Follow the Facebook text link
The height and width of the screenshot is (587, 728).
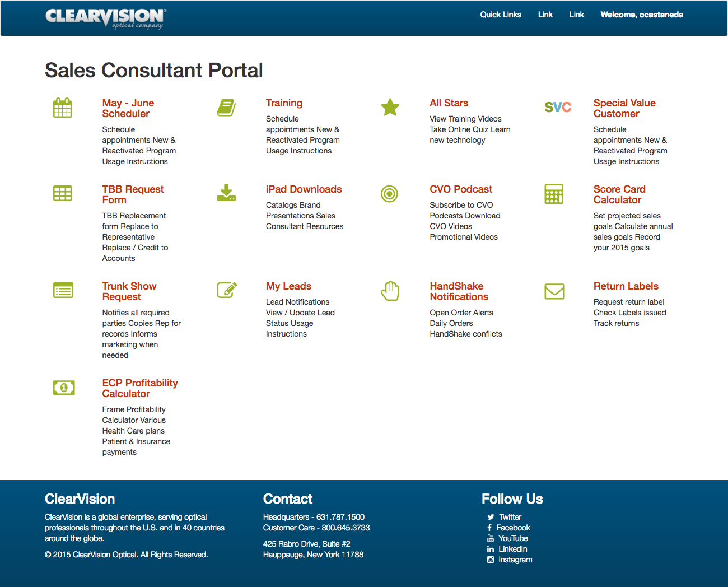(x=514, y=528)
